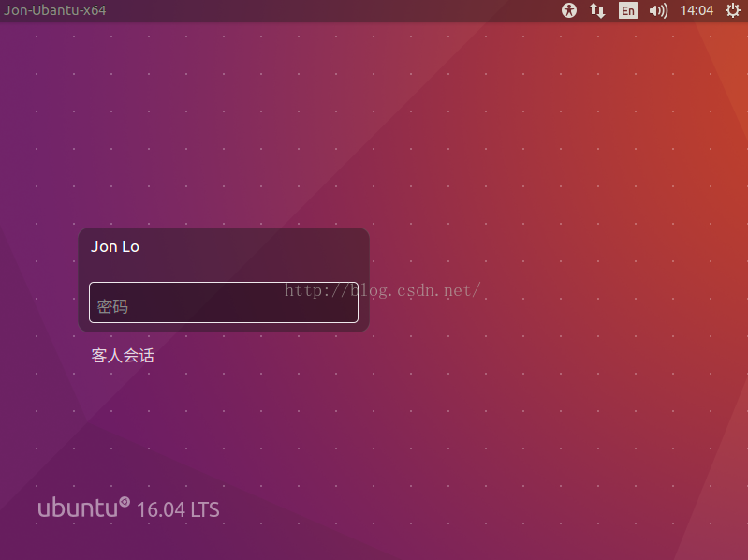Open the power session menu icon

[733, 10]
